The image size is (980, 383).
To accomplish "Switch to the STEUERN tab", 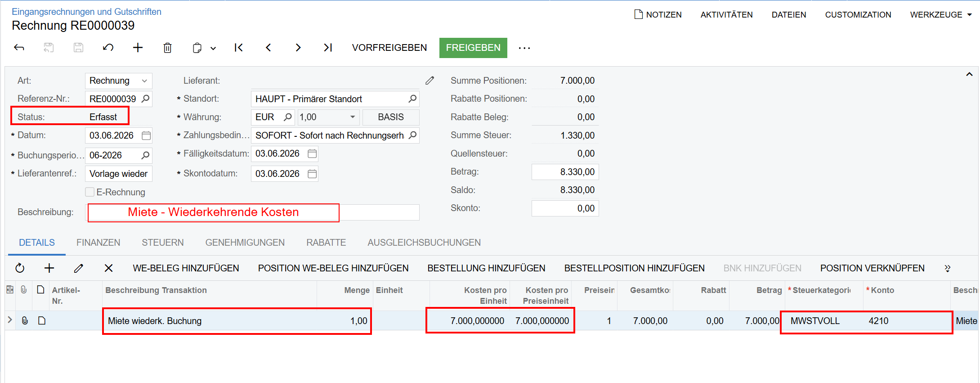I will click(163, 243).
